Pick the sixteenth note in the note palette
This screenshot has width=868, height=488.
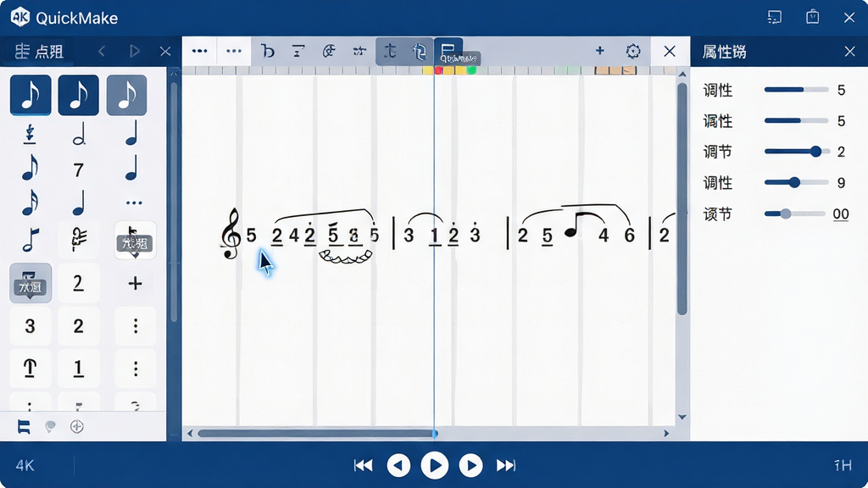tap(31, 202)
